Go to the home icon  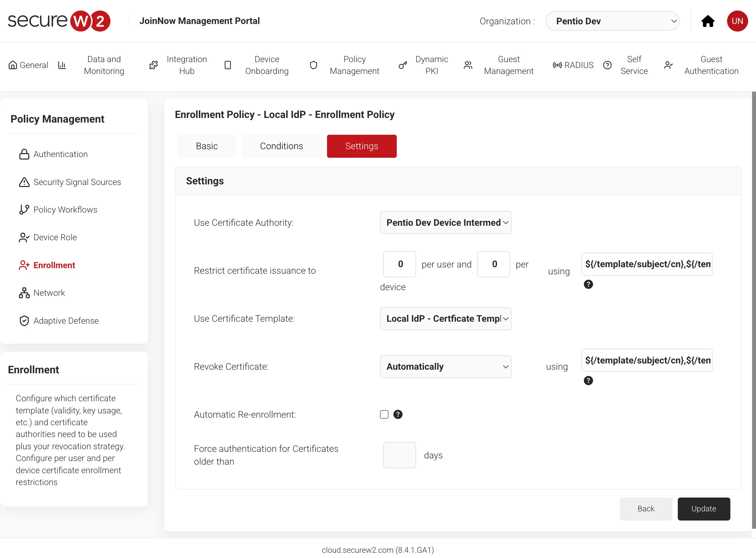point(708,21)
